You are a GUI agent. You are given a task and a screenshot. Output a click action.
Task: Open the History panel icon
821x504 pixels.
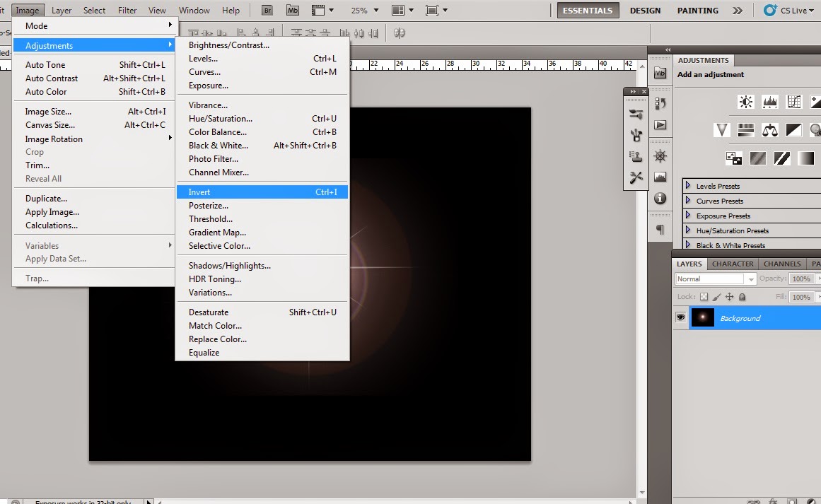(660, 104)
